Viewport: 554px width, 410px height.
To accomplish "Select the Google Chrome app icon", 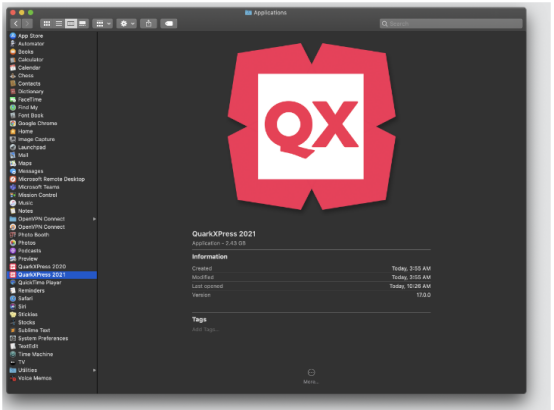I will (13, 123).
